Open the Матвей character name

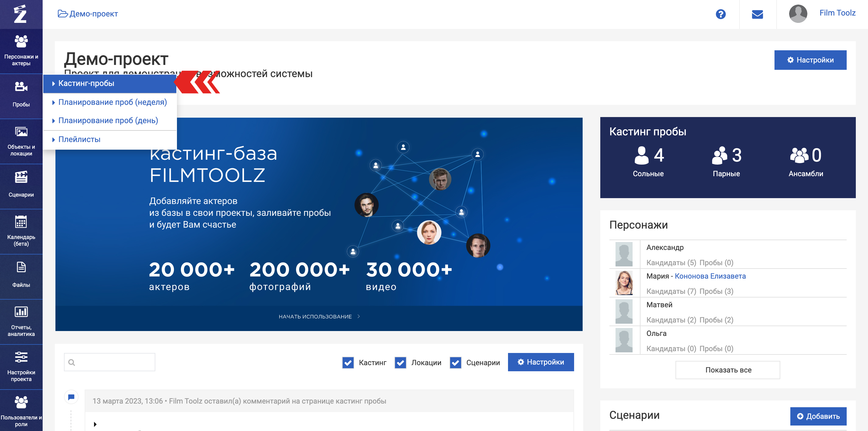pyautogui.click(x=659, y=305)
